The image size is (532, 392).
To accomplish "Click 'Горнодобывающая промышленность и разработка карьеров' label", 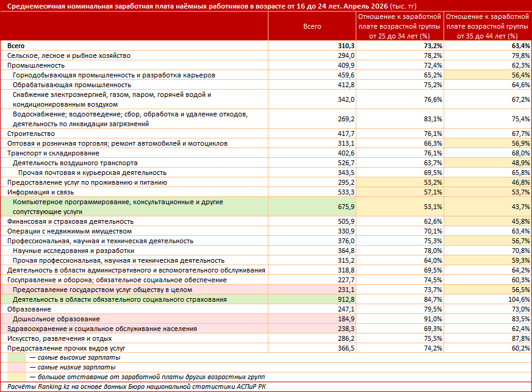I will (114, 75).
